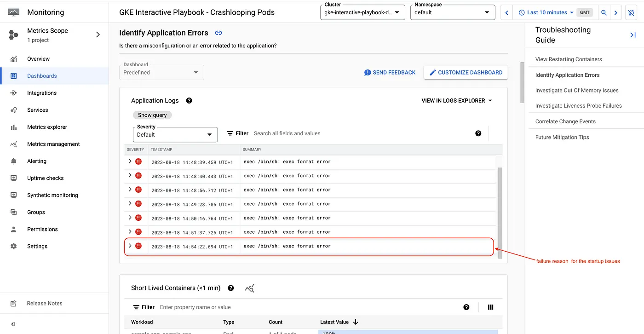Open Metrics explorer in the sidebar
This screenshot has width=644, height=334.
pyautogui.click(x=47, y=127)
